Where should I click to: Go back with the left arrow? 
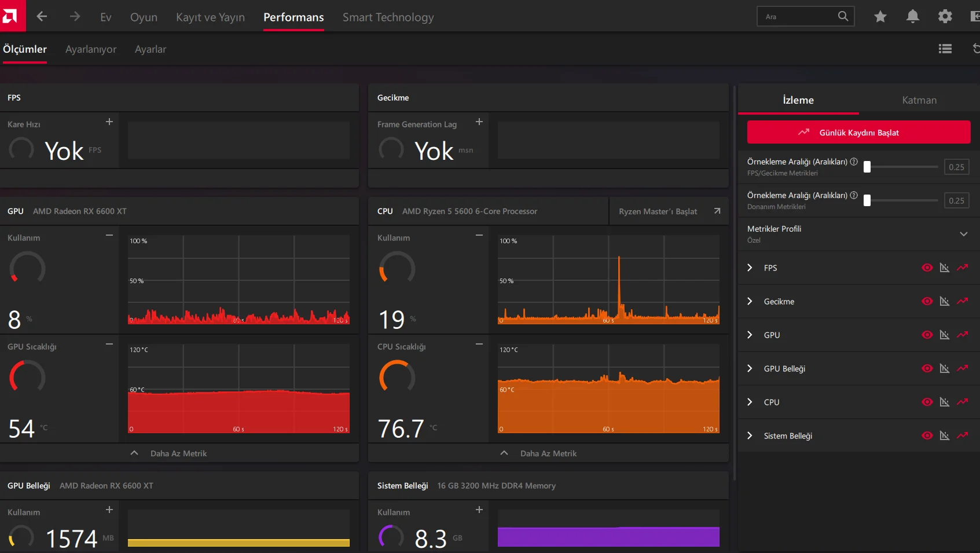pyautogui.click(x=42, y=16)
